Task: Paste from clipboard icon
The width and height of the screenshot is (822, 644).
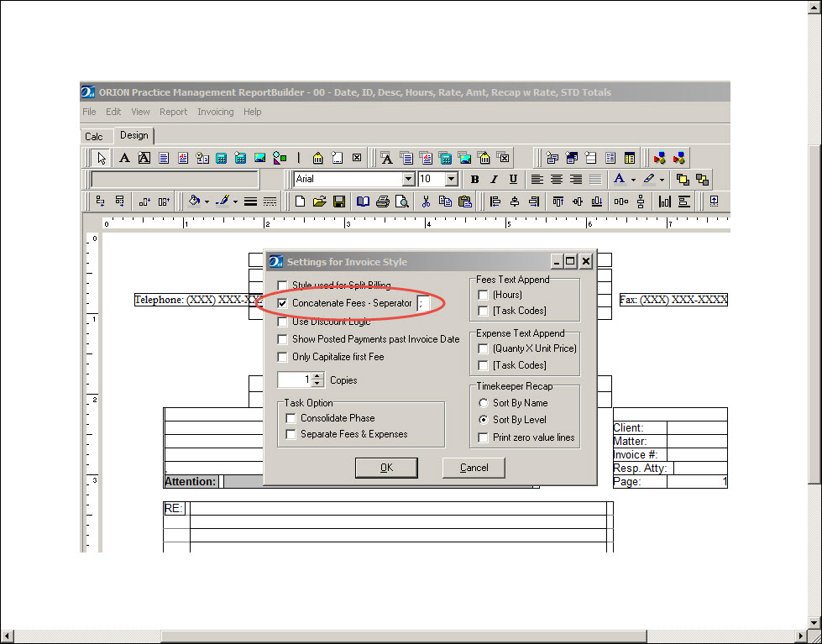Action: pos(464,202)
